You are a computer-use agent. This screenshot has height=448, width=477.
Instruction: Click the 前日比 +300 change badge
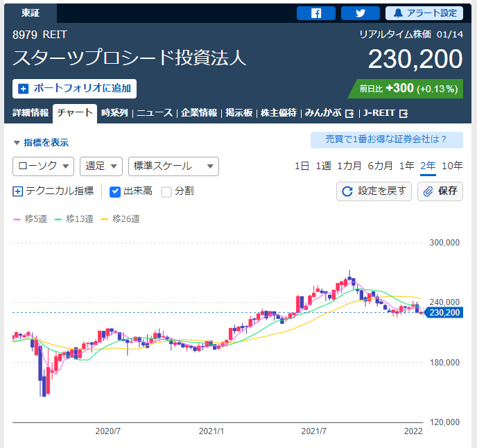pos(406,89)
